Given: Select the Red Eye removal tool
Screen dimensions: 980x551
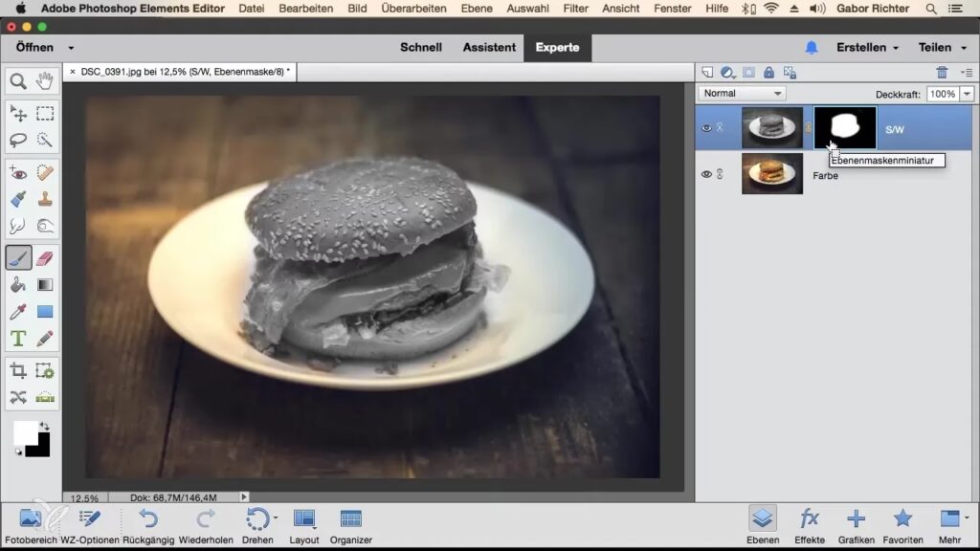Looking at the screenshot, I should point(18,173).
